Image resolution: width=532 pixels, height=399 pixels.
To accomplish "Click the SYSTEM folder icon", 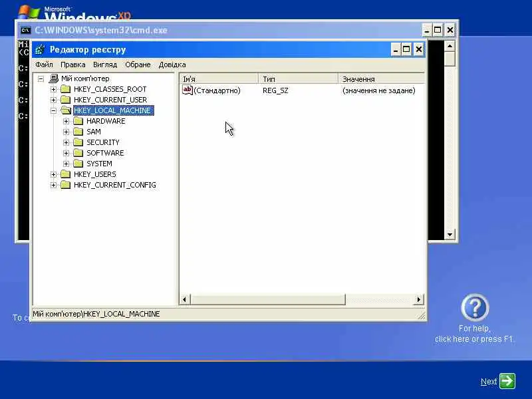I will (x=78, y=164).
